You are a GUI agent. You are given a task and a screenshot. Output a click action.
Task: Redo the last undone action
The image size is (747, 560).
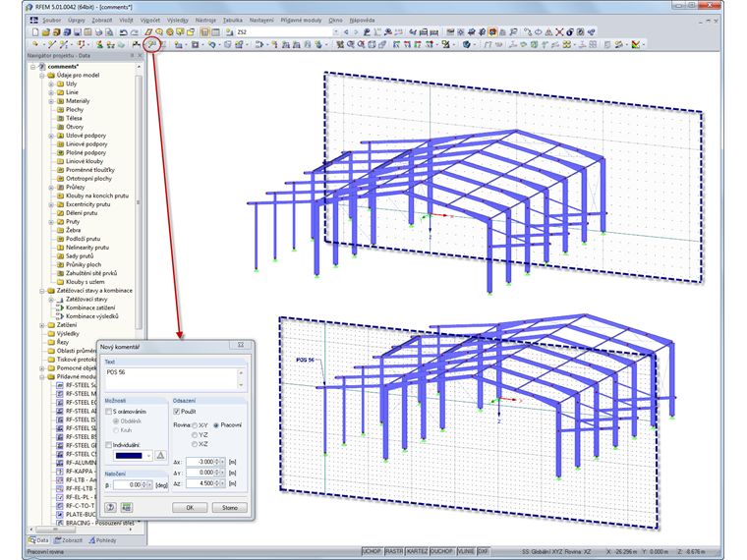coord(134,31)
